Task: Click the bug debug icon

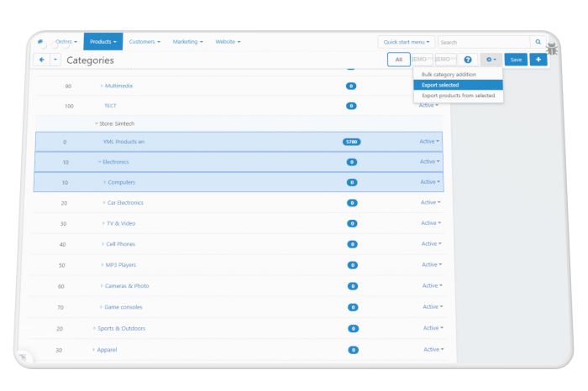Action: pyautogui.click(x=552, y=49)
